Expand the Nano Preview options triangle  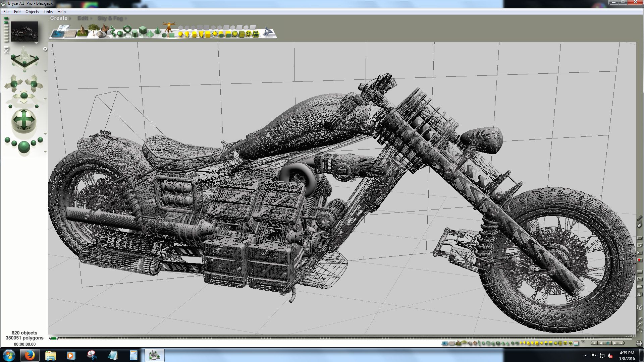point(36,43)
